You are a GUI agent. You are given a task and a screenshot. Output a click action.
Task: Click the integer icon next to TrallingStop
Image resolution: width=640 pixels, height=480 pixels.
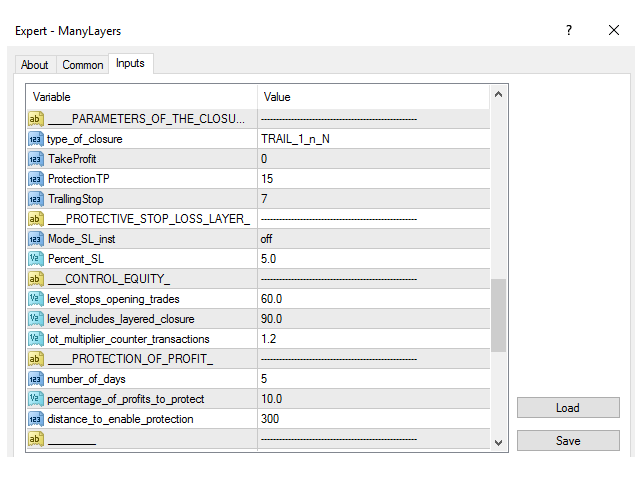tap(36, 199)
